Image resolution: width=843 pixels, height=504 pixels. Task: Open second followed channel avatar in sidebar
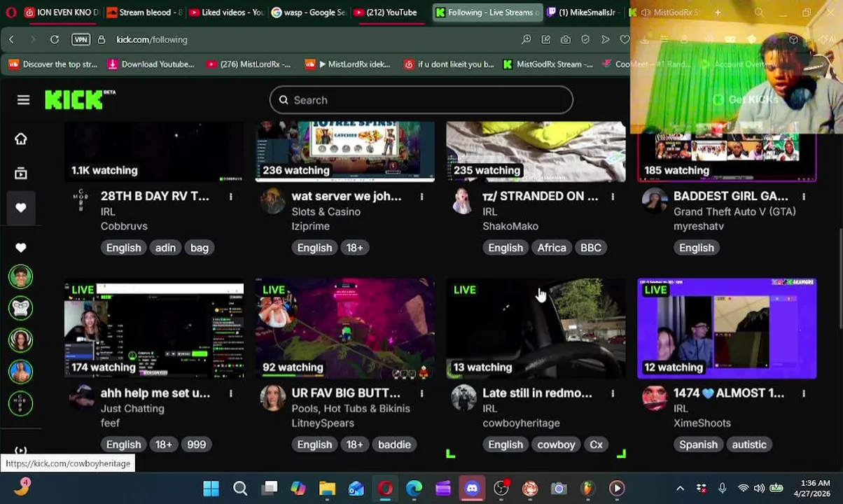click(x=21, y=309)
